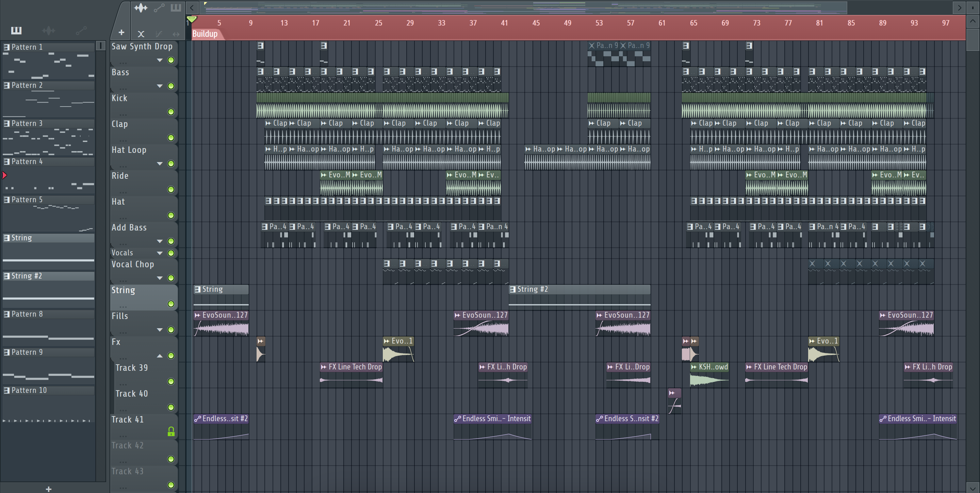This screenshot has height=493, width=980.
Task: Click the crossfade X icon in playlist header
Action: (141, 34)
